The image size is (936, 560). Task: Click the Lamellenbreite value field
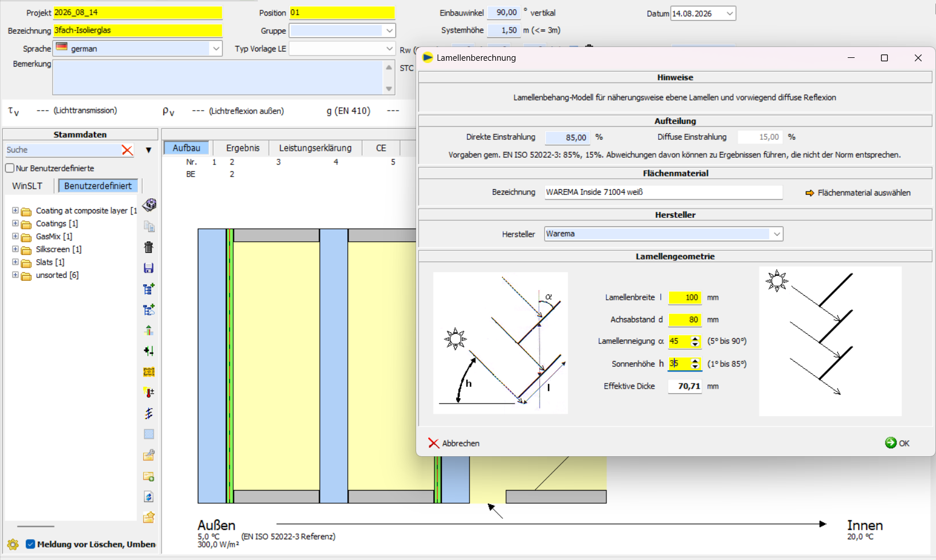(x=685, y=297)
